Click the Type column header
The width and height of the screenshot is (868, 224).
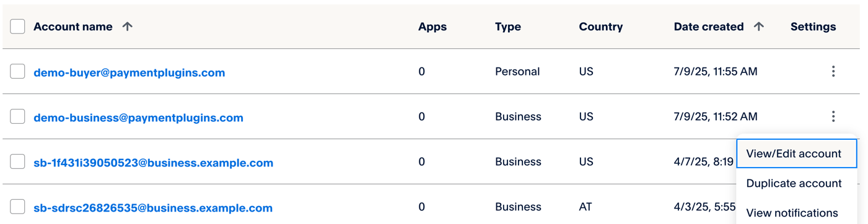coord(508,27)
